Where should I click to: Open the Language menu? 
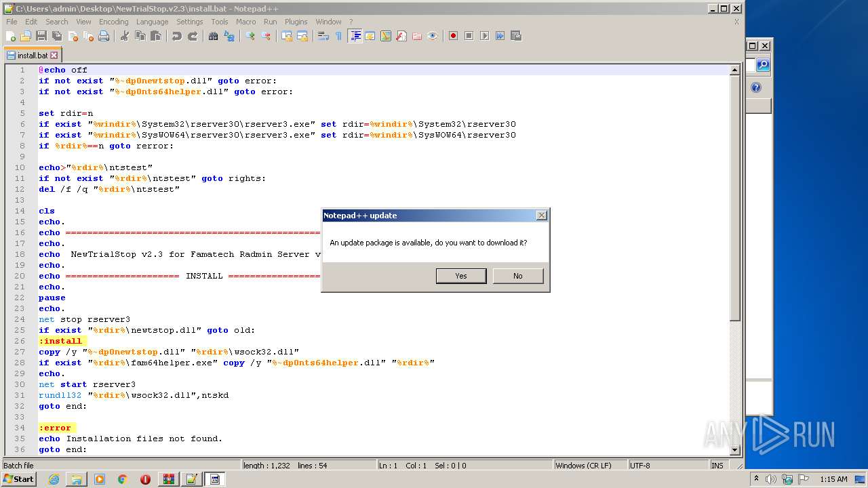pyautogui.click(x=152, y=22)
